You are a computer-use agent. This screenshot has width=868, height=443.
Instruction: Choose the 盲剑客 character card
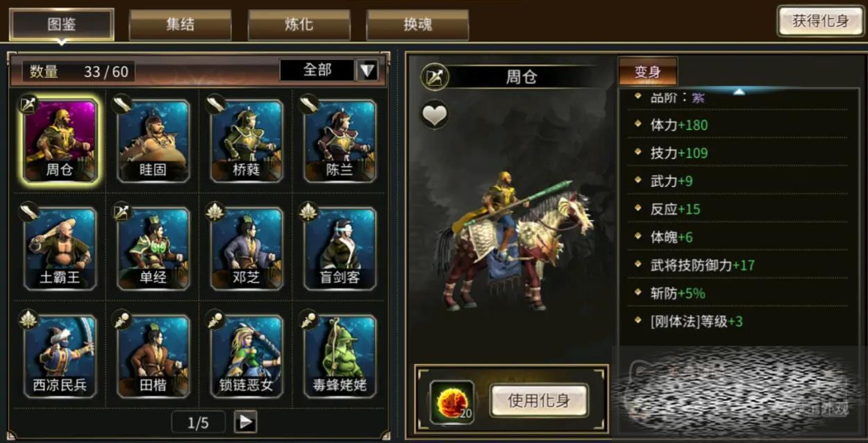(340, 248)
